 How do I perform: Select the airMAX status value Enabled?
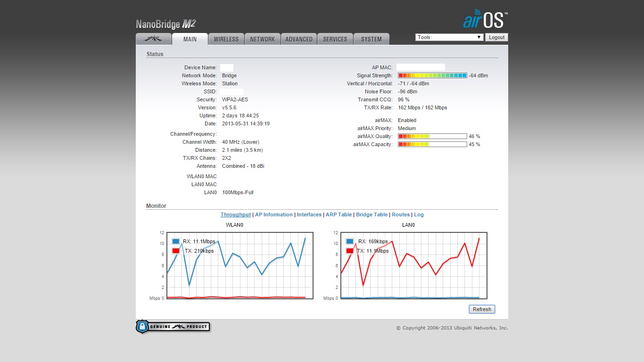[x=407, y=120]
